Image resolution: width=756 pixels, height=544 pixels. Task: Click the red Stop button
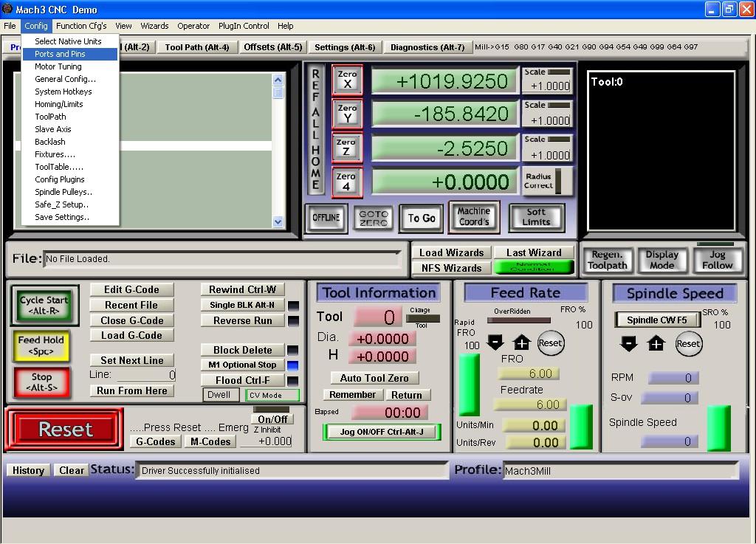pyautogui.click(x=41, y=382)
